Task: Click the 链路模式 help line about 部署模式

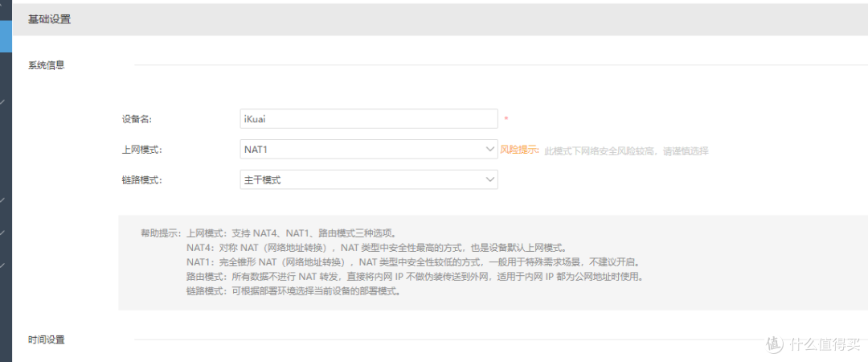Action: [293, 291]
